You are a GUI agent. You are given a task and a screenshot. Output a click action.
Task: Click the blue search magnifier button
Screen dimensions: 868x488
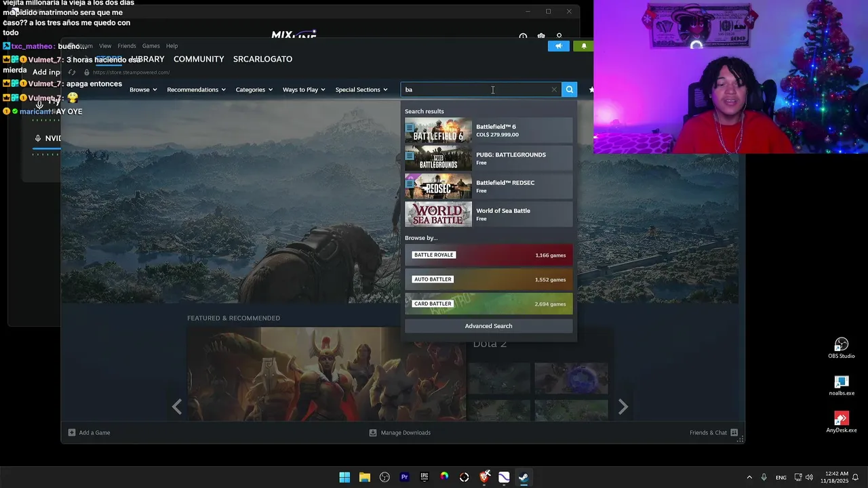570,89
